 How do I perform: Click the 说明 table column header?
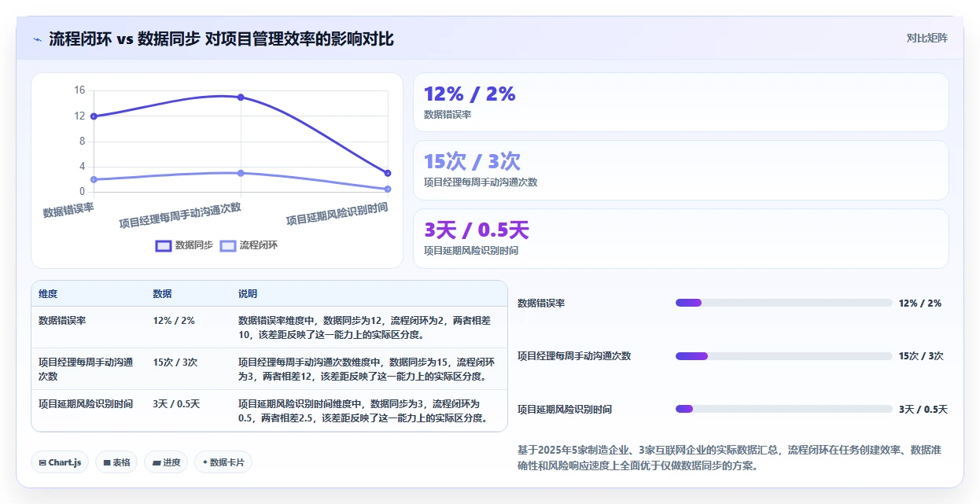pyautogui.click(x=248, y=294)
